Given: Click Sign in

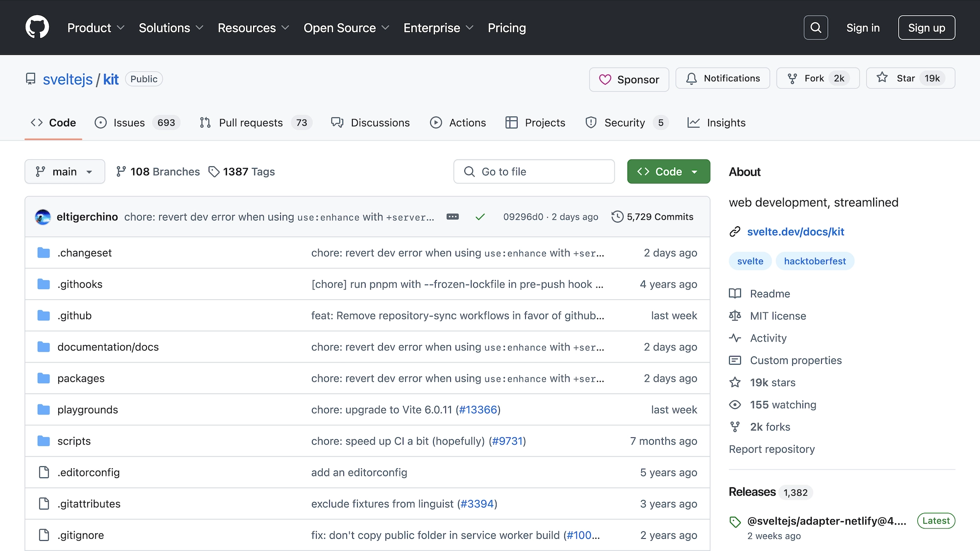Looking at the screenshot, I should click(863, 28).
